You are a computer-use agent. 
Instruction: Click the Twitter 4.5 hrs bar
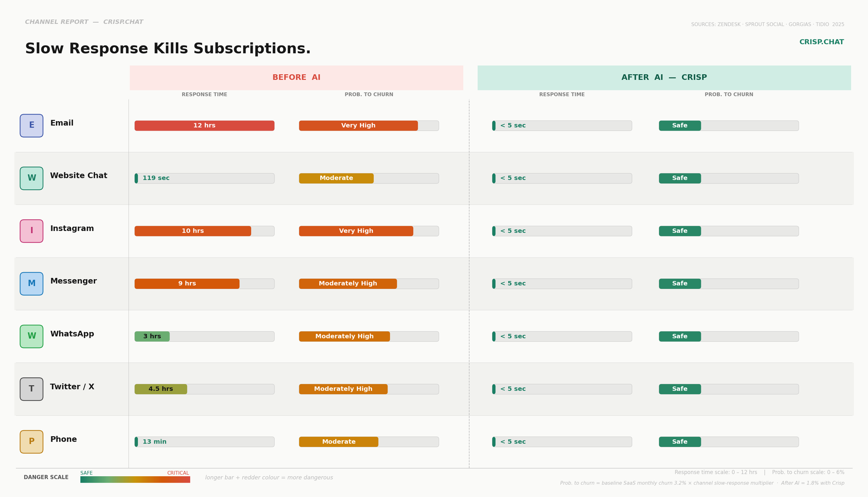coord(161,389)
